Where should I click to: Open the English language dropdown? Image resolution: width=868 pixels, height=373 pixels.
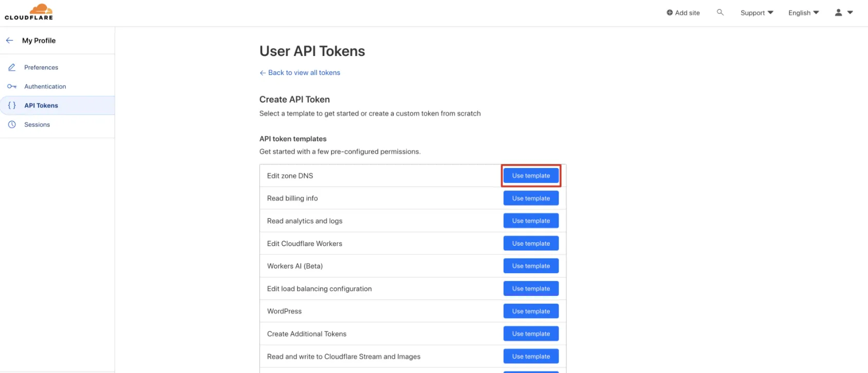pos(803,13)
